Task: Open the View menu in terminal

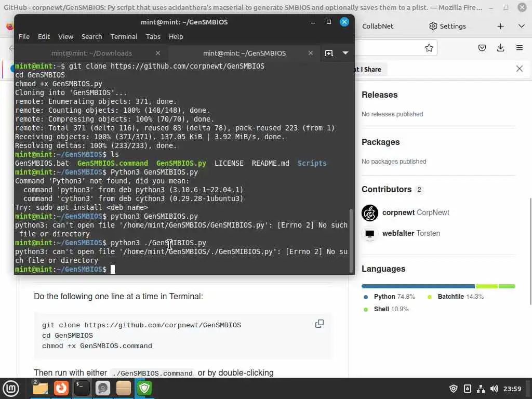Action: [x=65, y=37]
